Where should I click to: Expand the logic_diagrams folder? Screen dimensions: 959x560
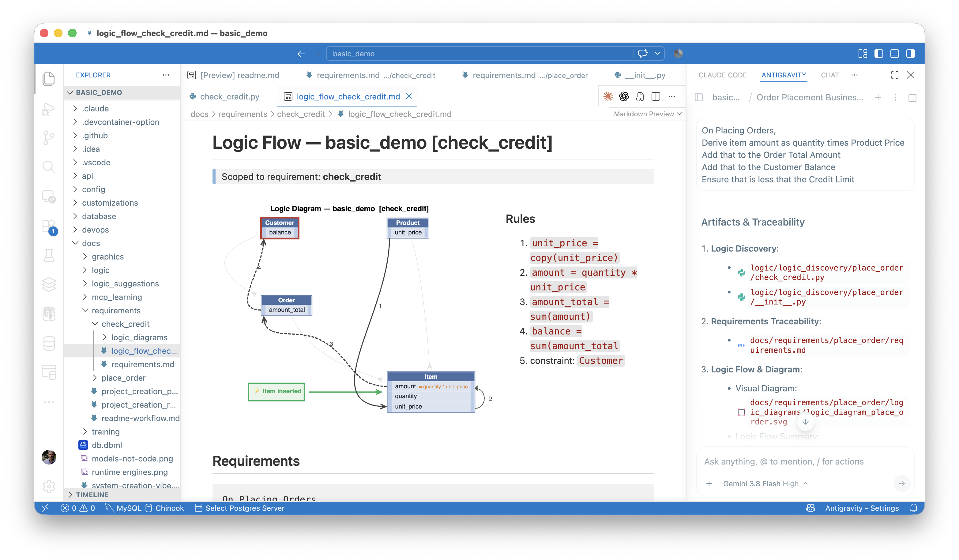pyautogui.click(x=122, y=338)
